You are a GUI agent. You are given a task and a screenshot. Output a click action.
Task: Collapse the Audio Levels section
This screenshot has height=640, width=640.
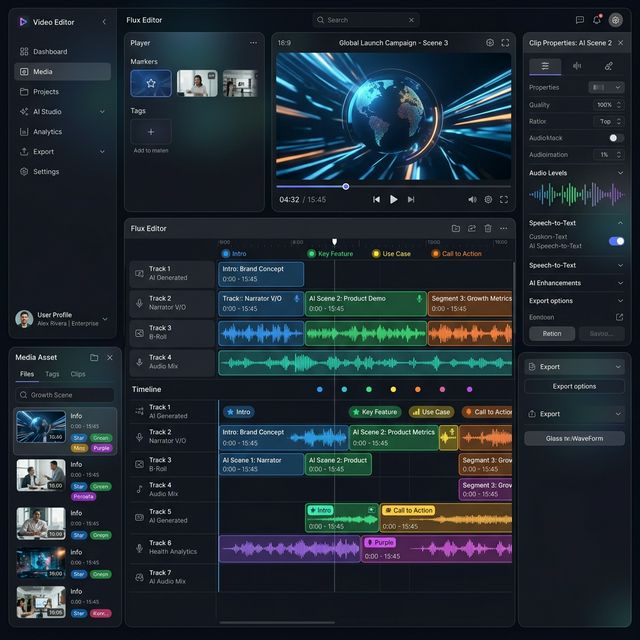pos(621,173)
